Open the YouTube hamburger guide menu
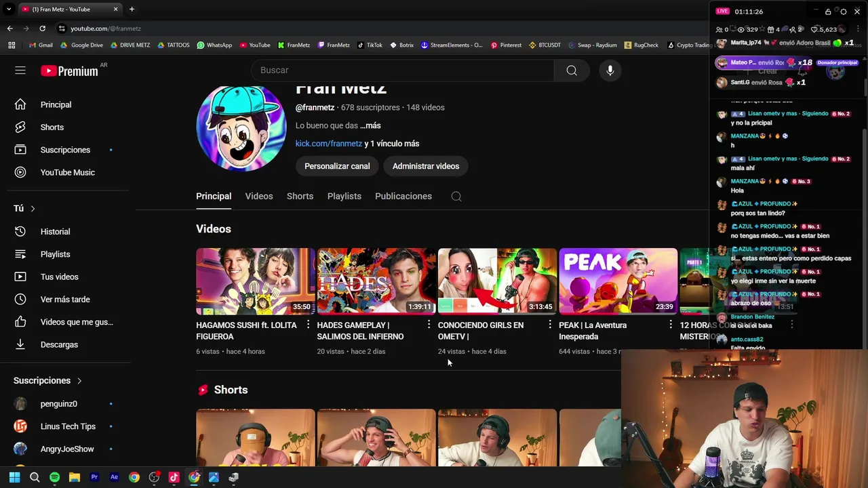The width and height of the screenshot is (868, 488). coord(20,70)
